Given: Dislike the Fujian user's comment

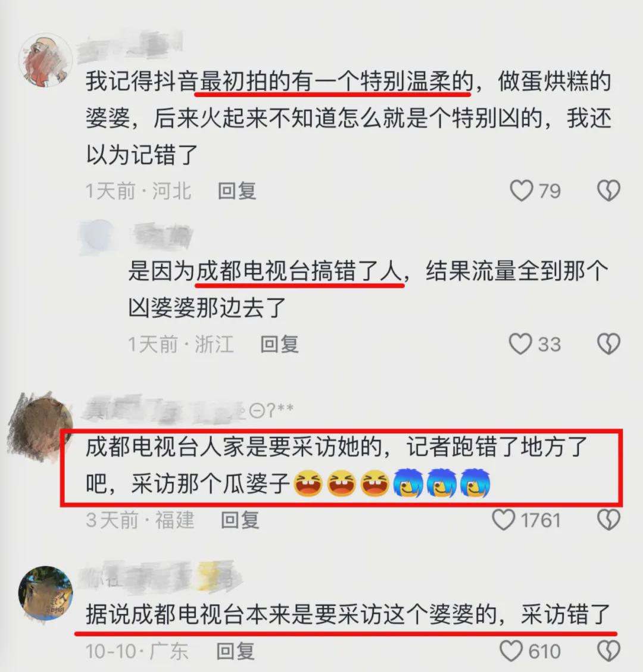Looking at the screenshot, I should (608, 520).
